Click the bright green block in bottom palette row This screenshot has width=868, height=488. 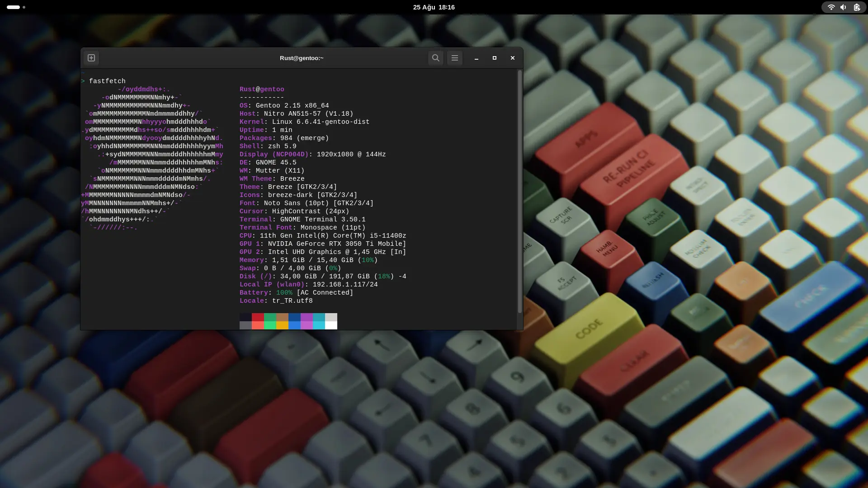[x=270, y=325]
